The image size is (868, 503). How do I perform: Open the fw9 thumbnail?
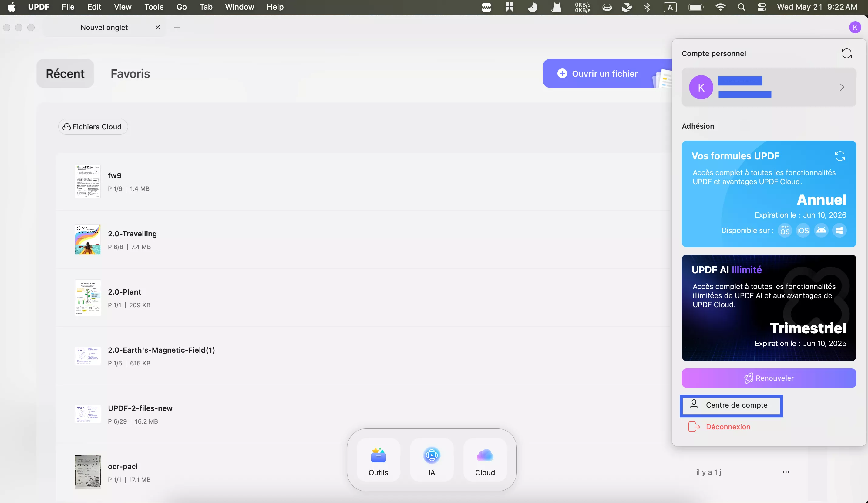click(88, 181)
